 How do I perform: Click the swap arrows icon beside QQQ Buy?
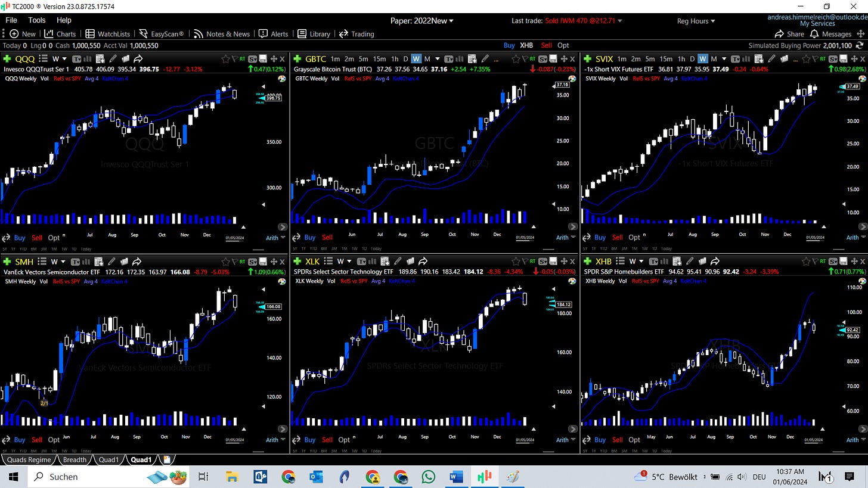tap(6, 238)
